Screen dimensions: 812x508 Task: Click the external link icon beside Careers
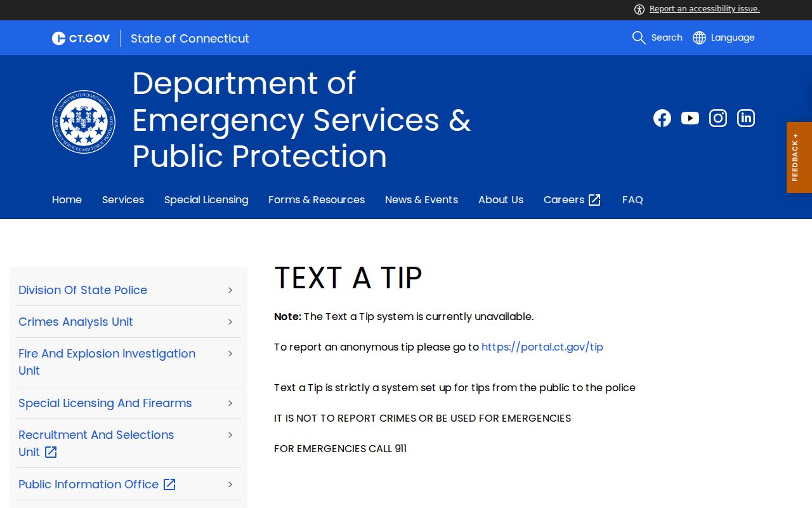[x=594, y=200]
